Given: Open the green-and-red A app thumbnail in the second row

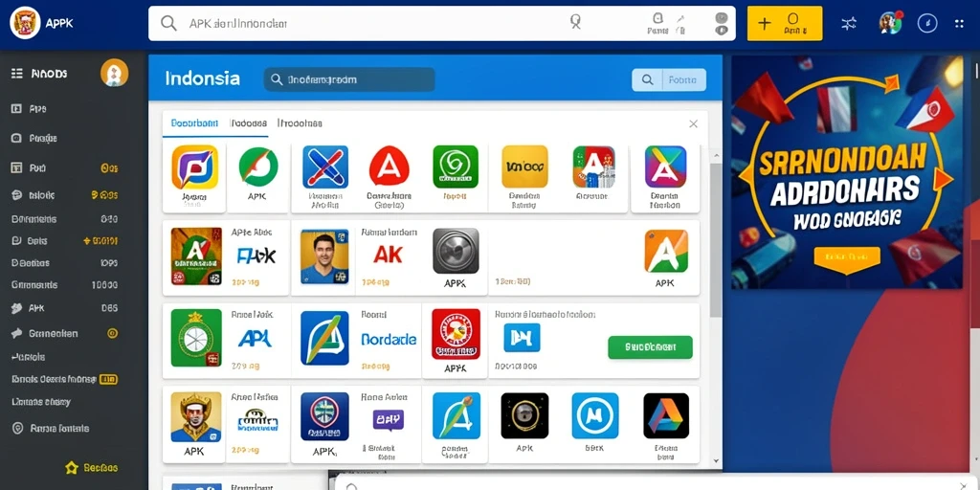Looking at the screenshot, I should pos(196,256).
